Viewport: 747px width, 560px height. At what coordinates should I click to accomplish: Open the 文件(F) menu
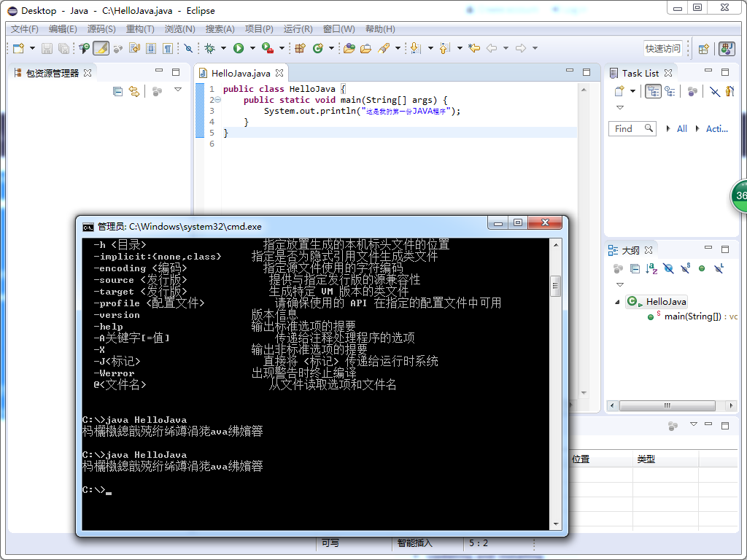(24, 29)
